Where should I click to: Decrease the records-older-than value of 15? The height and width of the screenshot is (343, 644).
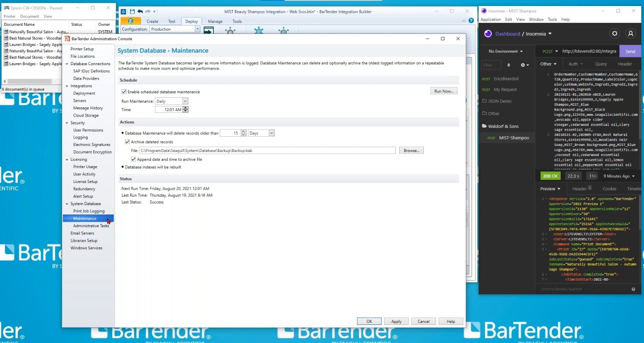(243, 135)
